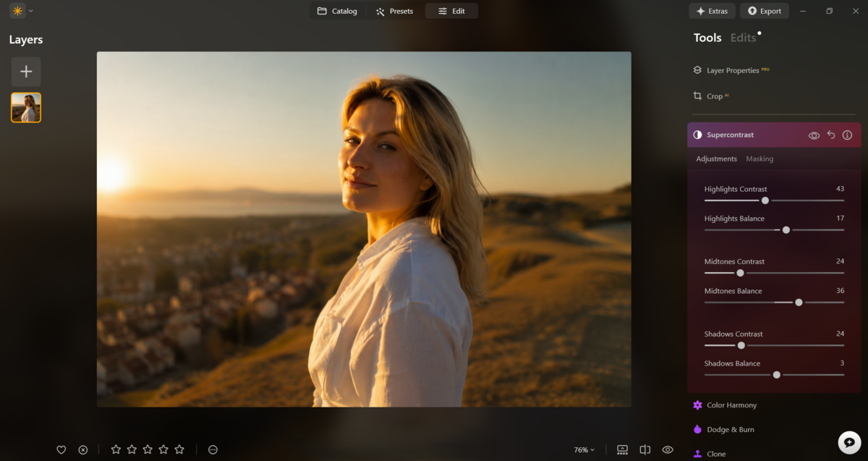Click the Highlights Balance slider handle
The height and width of the screenshot is (461, 868).
point(786,230)
